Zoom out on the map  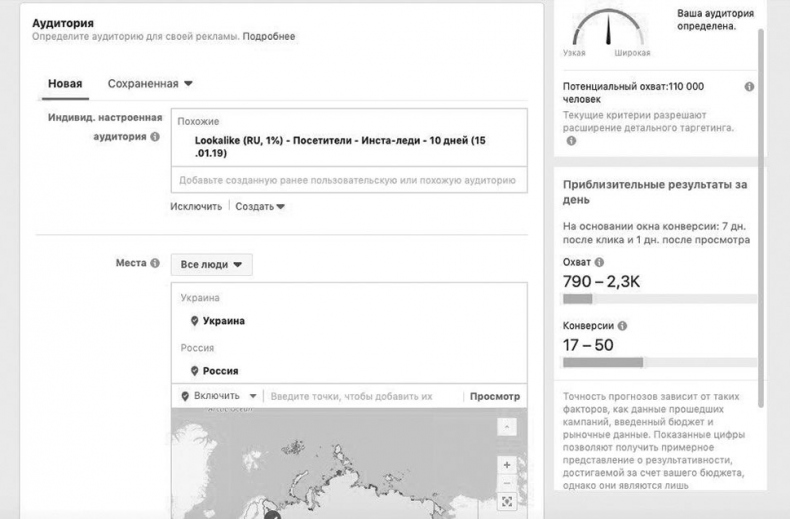tap(507, 482)
